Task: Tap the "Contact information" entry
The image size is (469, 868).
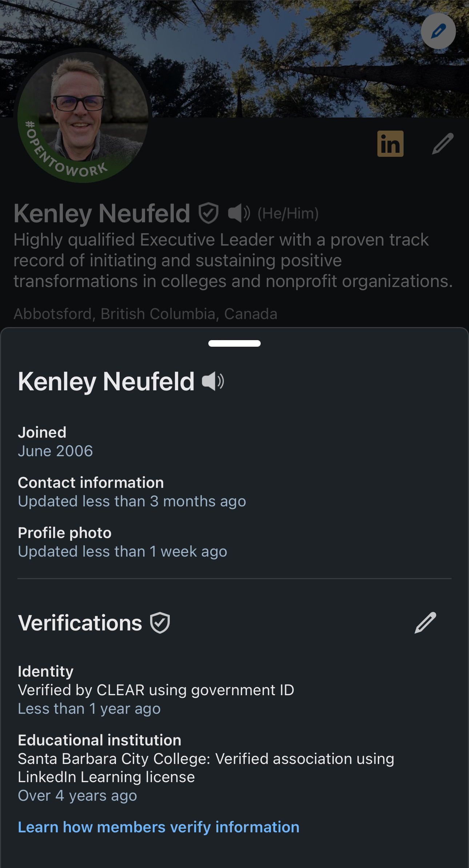Action: point(132,492)
